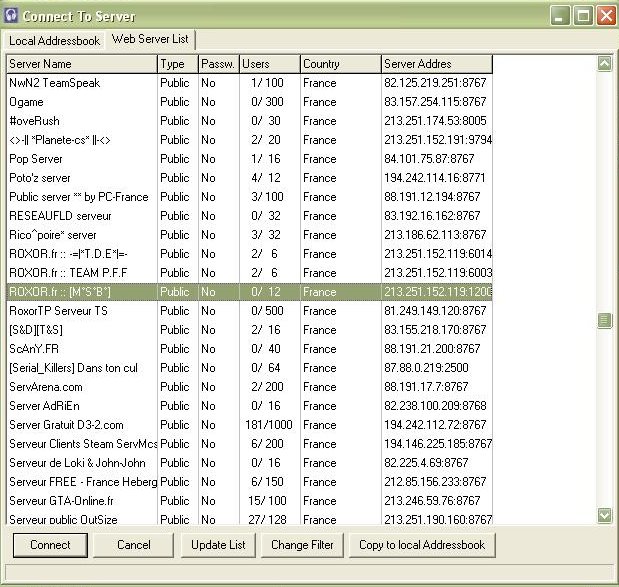Select the *Planete-cs* server row
Screen dimensions: 619x587
coord(249,140)
